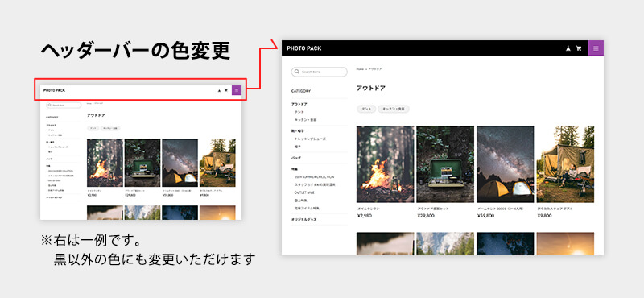Click the ¥59,800 price in black-header page
Viewport: 644px width, 298px height.
[485, 215]
